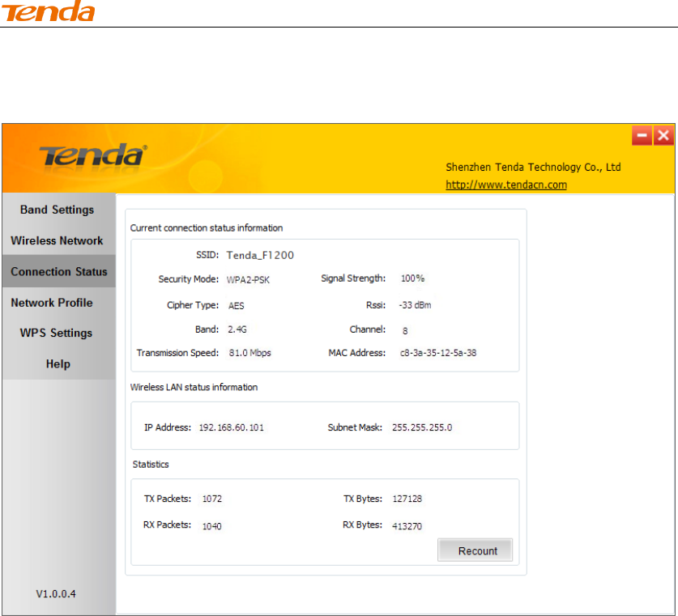Viewport: 678px width, 616px height.
Task: Click the channel value 8
Action: [405, 331]
